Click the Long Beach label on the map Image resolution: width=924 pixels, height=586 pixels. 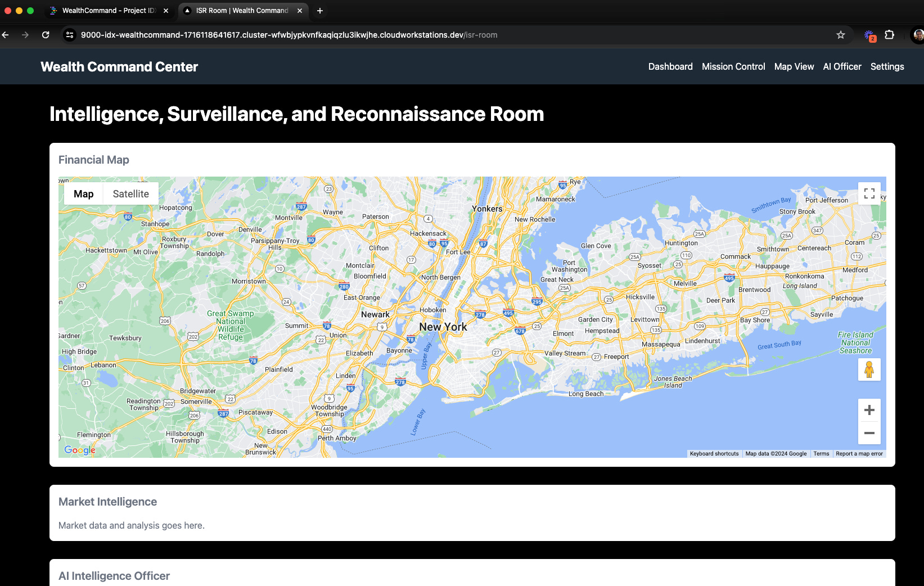pos(586,394)
